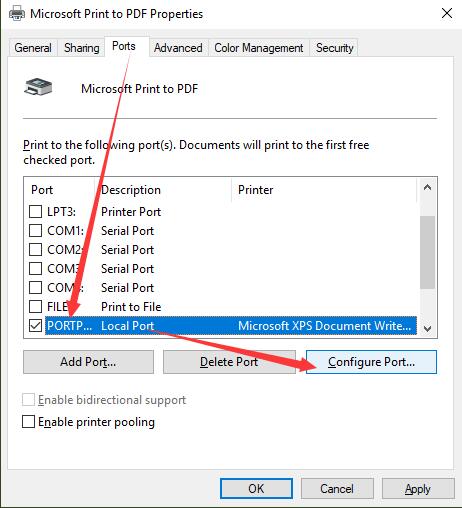The width and height of the screenshot is (462, 508).
Task: Click the port list scrollbar thumb
Action: pos(427,252)
